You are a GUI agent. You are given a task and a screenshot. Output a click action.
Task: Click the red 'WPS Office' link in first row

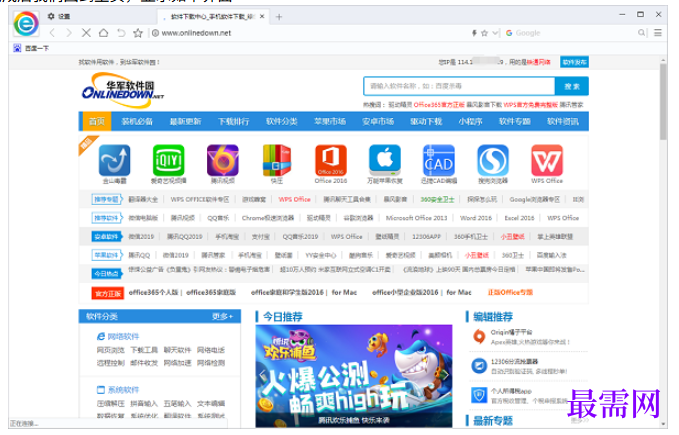pyautogui.click(x=294, y=200)
